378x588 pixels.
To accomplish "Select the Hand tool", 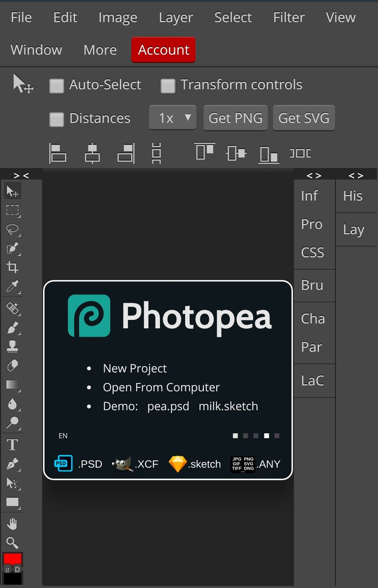I will click(x=13, y=524).
